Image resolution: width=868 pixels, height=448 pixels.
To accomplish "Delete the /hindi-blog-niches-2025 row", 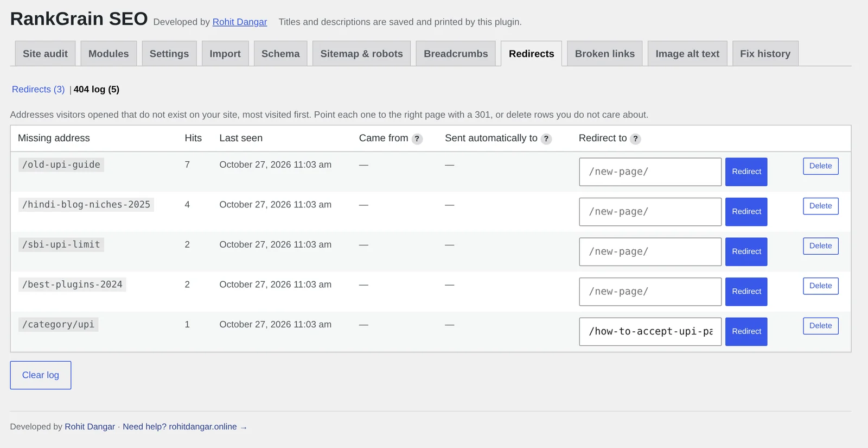I will 821,206.
